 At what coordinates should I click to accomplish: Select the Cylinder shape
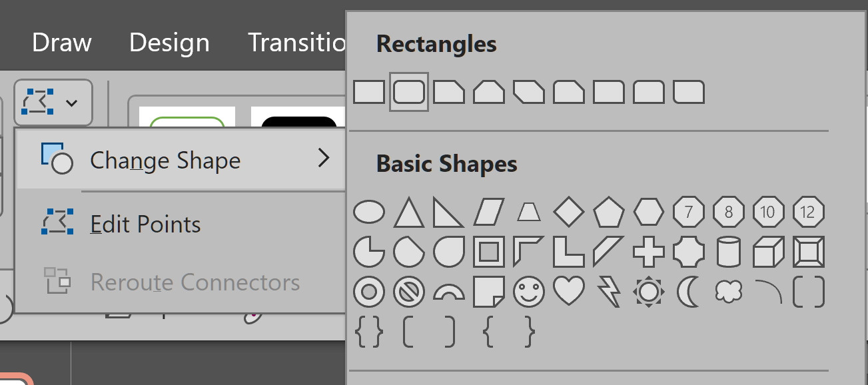(728, 252)
